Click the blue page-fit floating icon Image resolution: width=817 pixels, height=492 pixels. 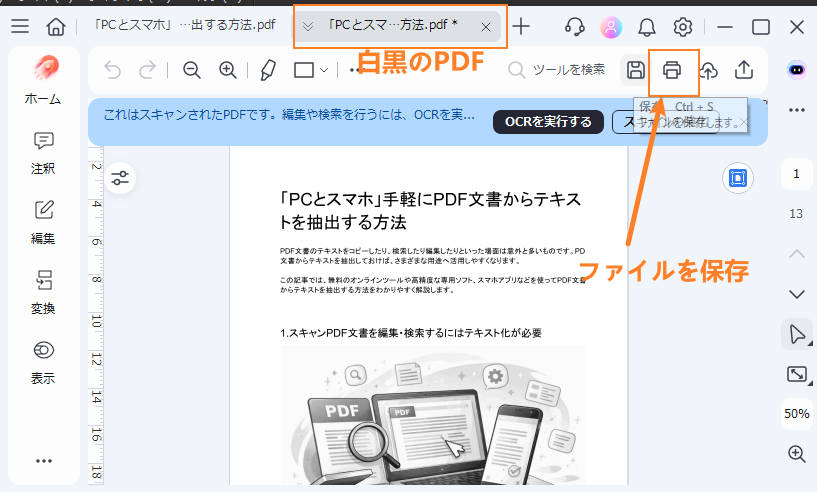coord(738,178)
